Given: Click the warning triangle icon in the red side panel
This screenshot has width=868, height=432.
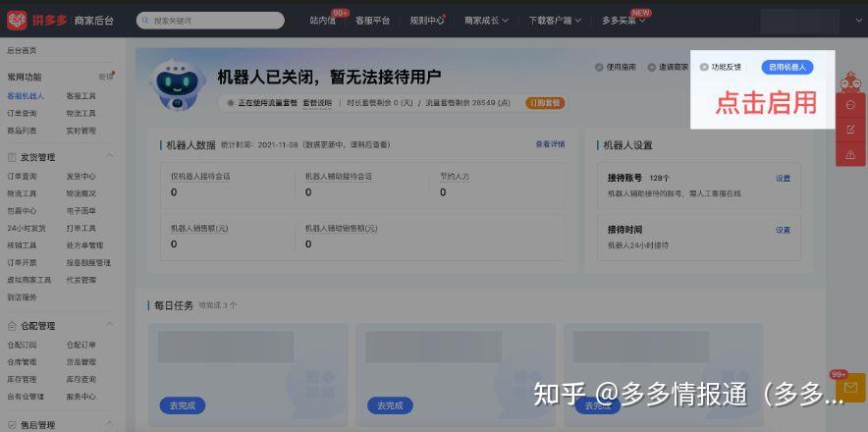Looking at the screenshot, I should [x=851, y=155].
